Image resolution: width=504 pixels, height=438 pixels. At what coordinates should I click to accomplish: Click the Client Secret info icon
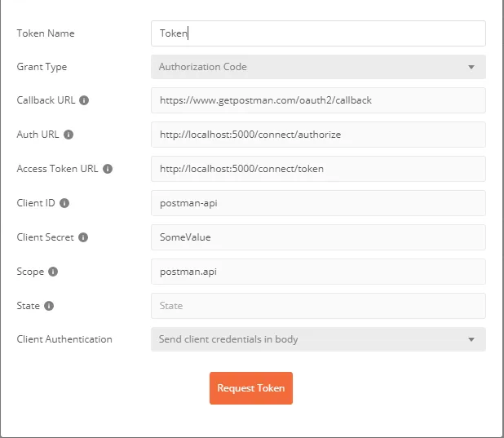pyautogui.click(x=83, y=237)
